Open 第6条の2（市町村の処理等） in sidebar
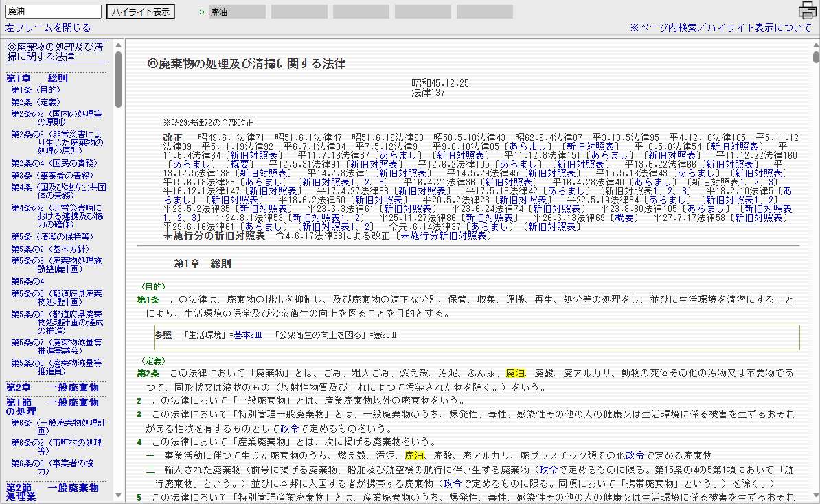820x504 pixels. pyautogui.click(x=56, y=446)
